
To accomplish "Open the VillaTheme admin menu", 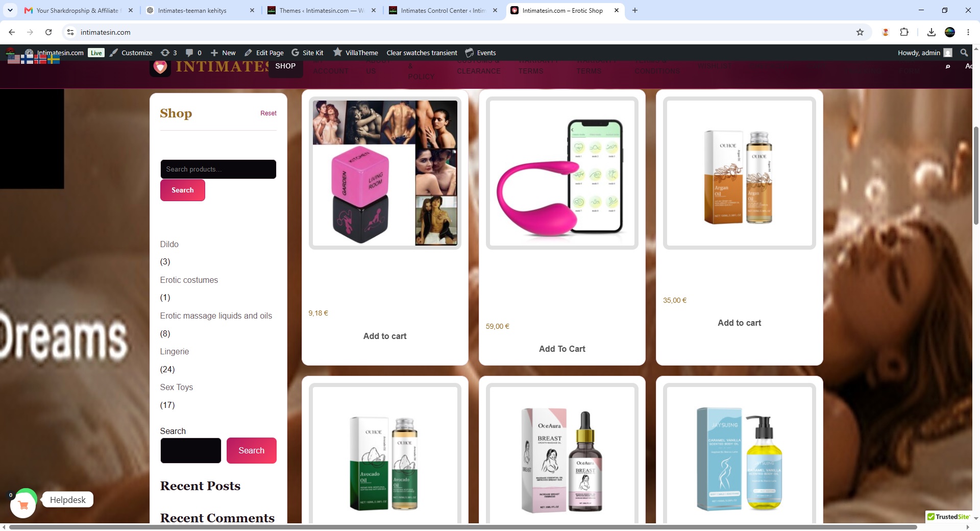I will pos(356,53).
